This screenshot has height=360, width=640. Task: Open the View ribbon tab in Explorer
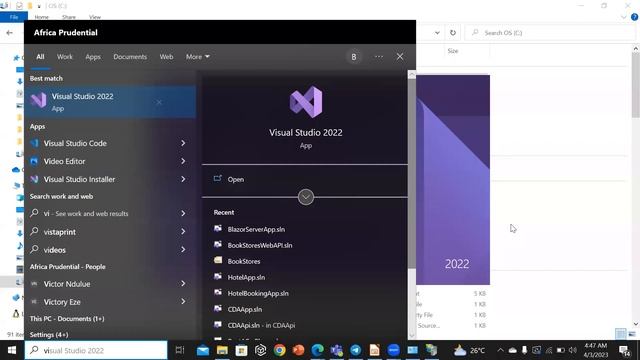coord(95,17)
